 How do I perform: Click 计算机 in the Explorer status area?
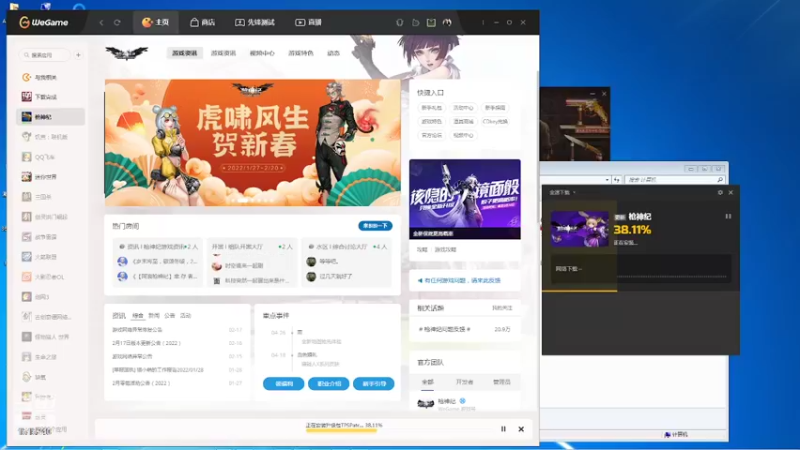click(x=676, y=435)
